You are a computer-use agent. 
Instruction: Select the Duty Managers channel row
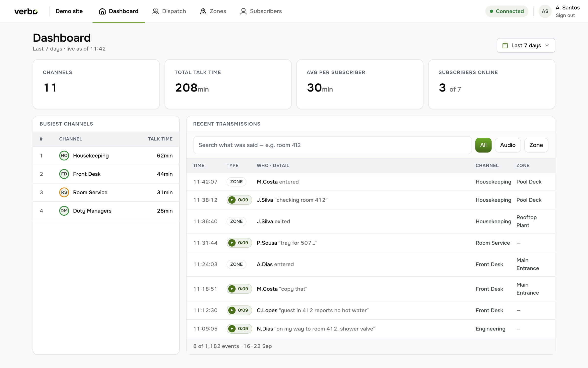(106, 211)
